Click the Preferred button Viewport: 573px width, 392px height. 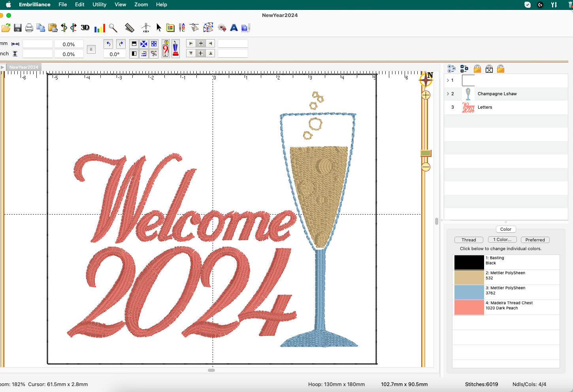(x=535, y=240)
